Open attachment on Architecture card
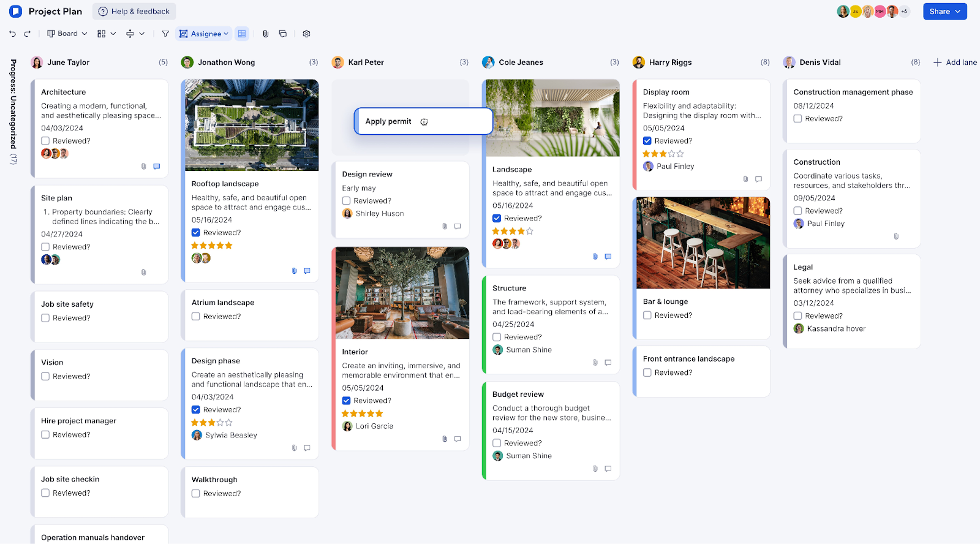Viewport: 980px width, 544px height. click(x=143, y=166)
